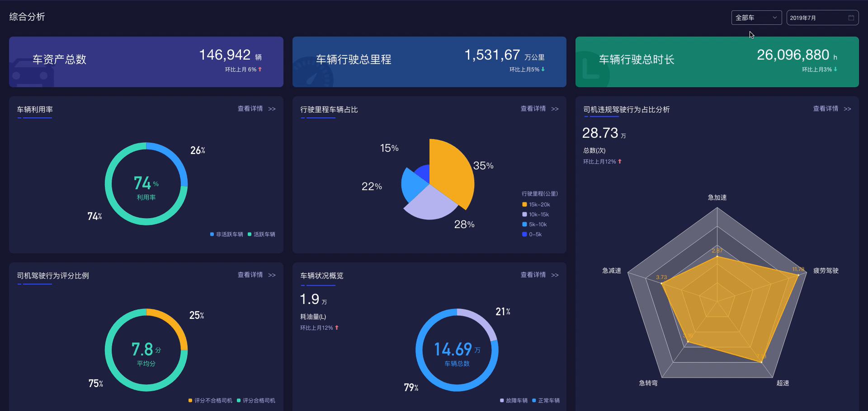Image resolution: width=868 pixels, height=411 pixels.
Task: Click the 146,942 vehicle count value
Action: pyautogui.click(x=225, y=55)
